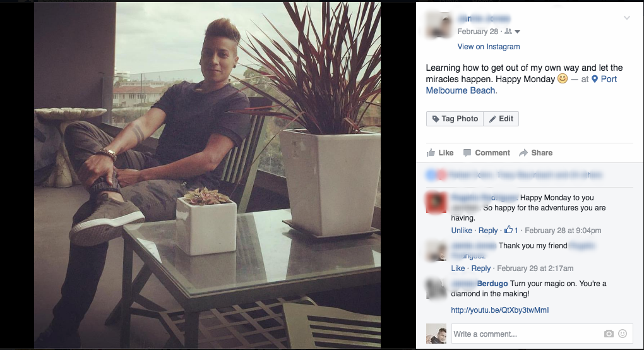The width and height of the screenshot is (644, 350).
Task: Click the Comment speech bubble icon
Action: tap(467, 153)
